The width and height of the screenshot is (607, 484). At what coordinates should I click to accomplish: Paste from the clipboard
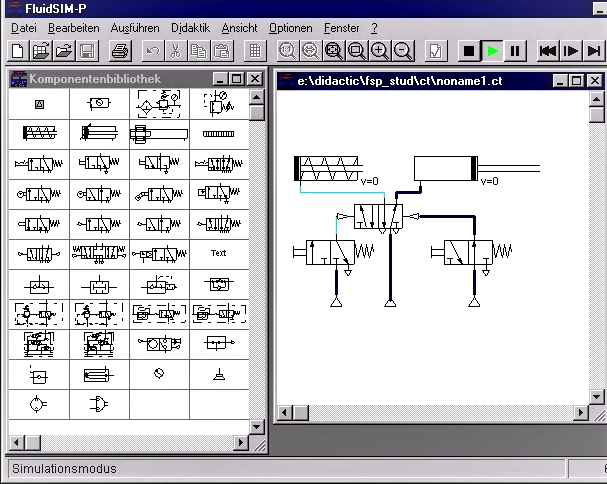pos(221,51)
